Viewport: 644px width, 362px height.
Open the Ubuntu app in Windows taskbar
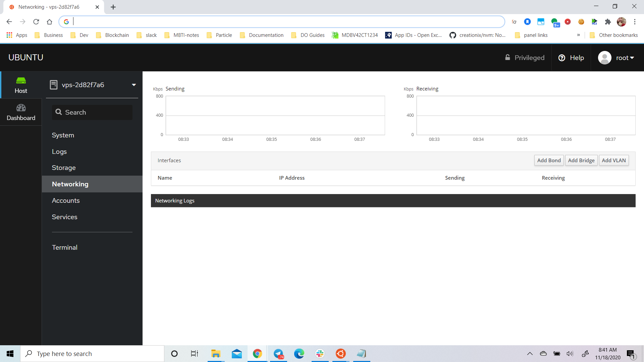click(x=340, y=354)
